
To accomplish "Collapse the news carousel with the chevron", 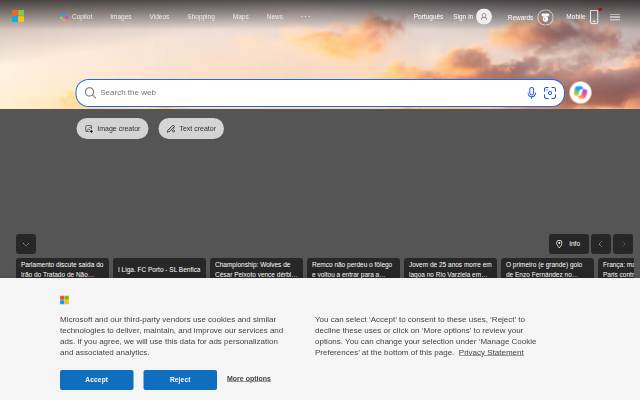I will click(x=26, y=244).
